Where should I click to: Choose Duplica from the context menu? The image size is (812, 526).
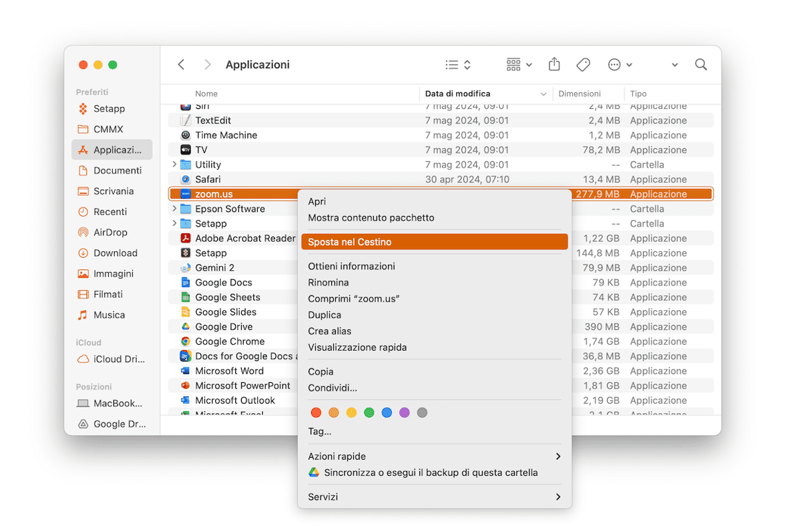[434, 315]
